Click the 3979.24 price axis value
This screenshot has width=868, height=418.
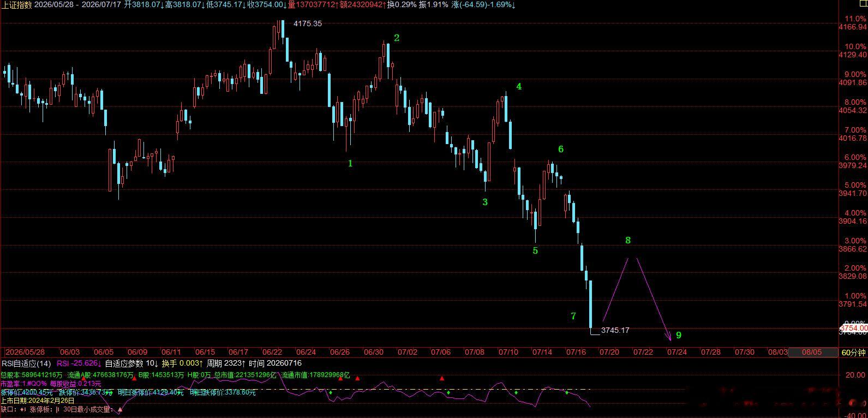click(853, 165)
